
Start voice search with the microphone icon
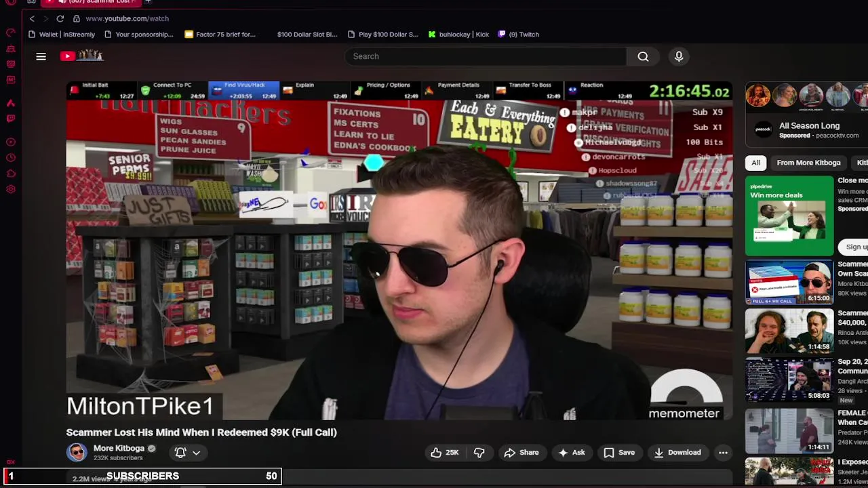679,56
